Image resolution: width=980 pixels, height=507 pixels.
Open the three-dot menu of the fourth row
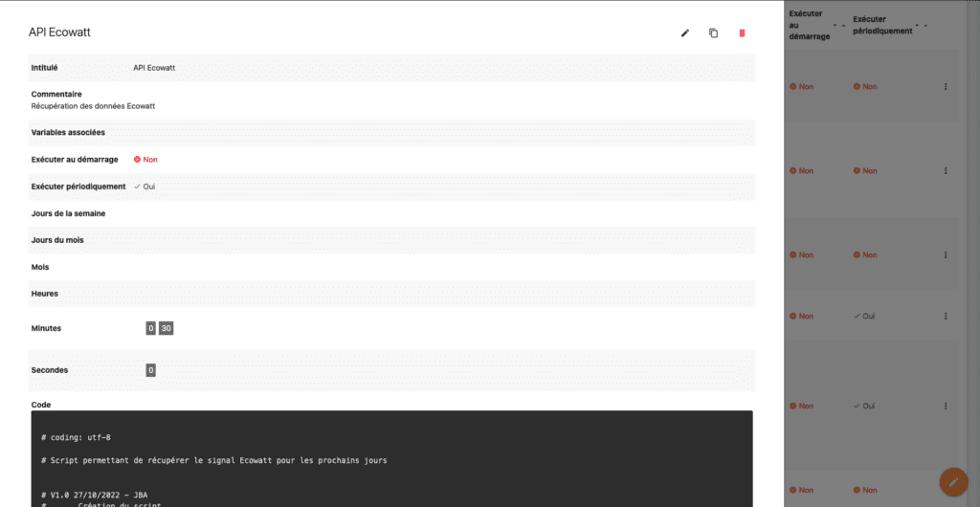(946, 317)
